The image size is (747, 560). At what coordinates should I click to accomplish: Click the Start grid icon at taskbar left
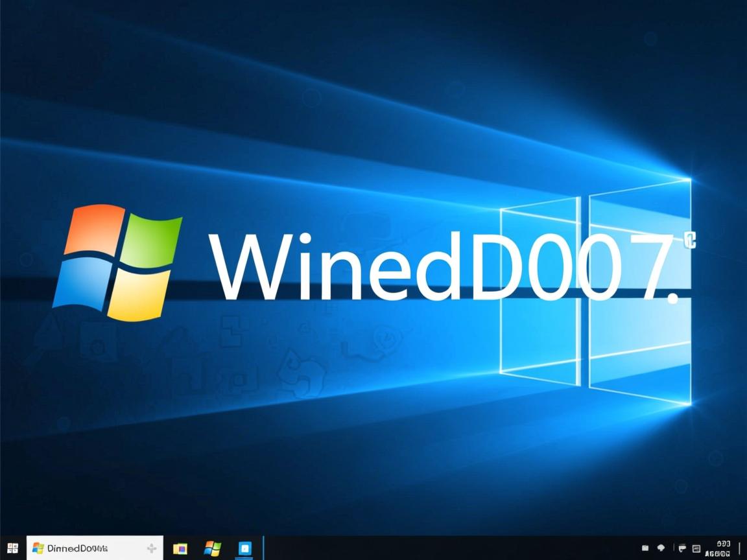(12, 548)
